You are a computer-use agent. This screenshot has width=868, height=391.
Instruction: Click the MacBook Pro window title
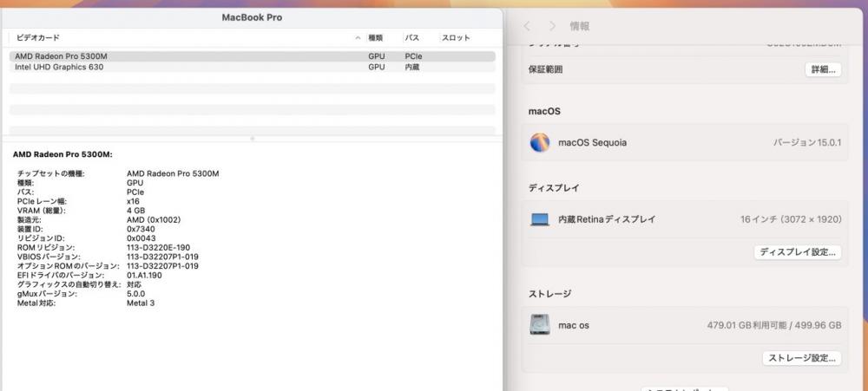click(x=252, y=17)
